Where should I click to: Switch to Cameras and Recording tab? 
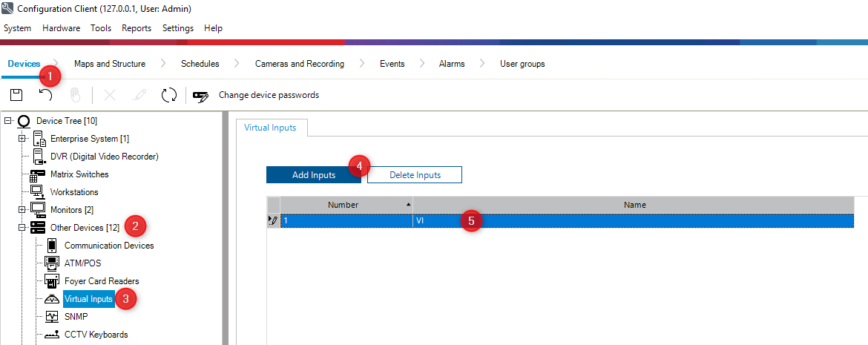[299, 64]
